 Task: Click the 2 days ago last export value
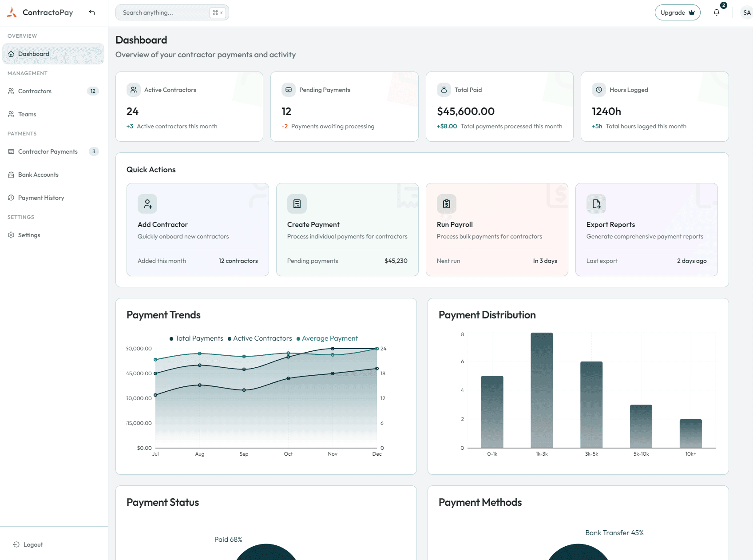(692, 261)
